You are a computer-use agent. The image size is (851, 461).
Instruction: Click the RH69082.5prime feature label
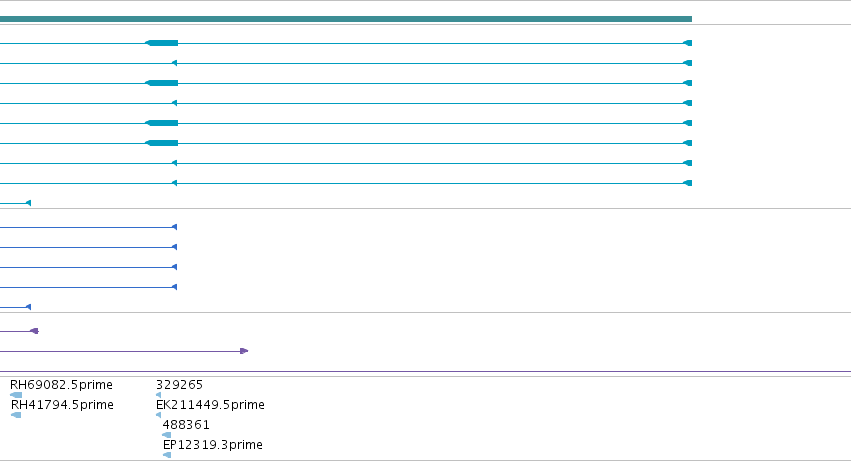click(x=61, y=385)
